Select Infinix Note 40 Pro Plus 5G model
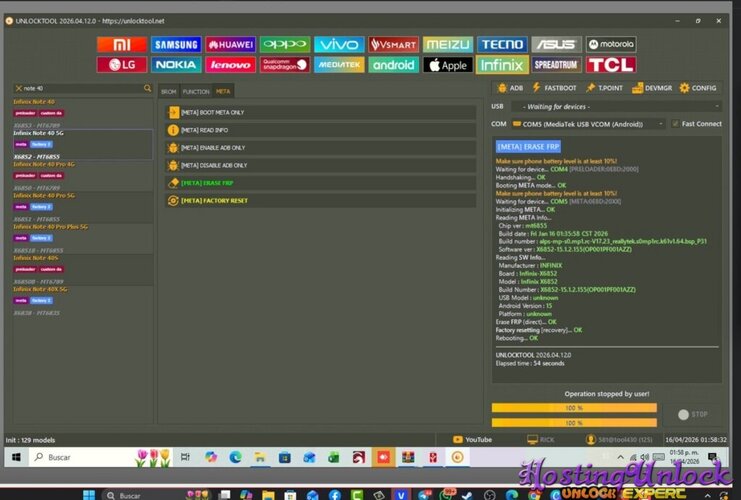741x500 pixels. point(83,238)
